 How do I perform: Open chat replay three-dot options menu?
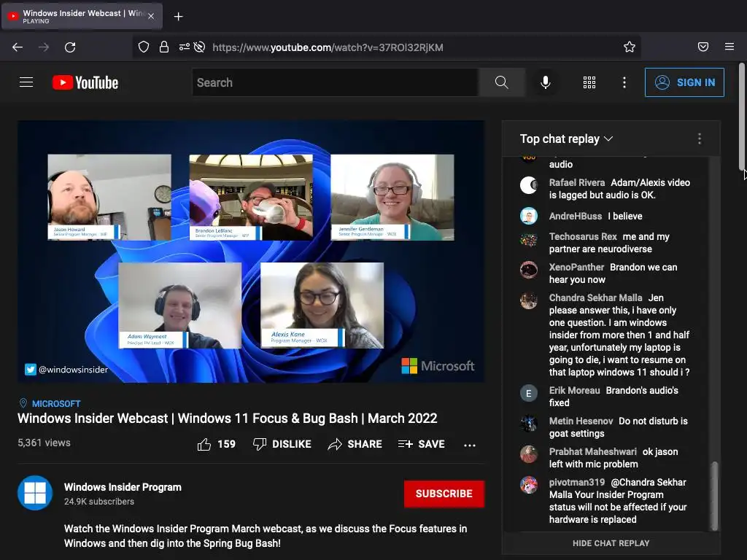point(700,139)
